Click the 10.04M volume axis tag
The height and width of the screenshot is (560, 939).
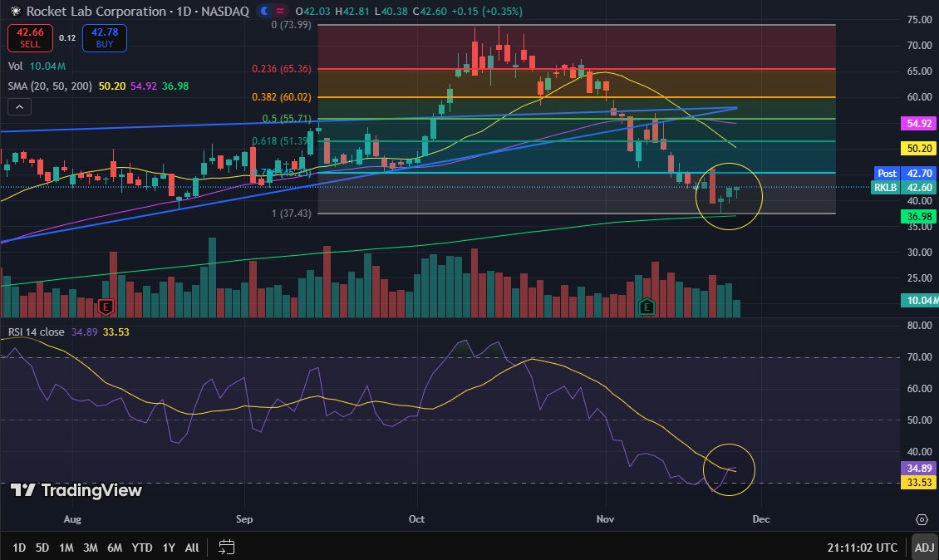click(x=920, y=300)
